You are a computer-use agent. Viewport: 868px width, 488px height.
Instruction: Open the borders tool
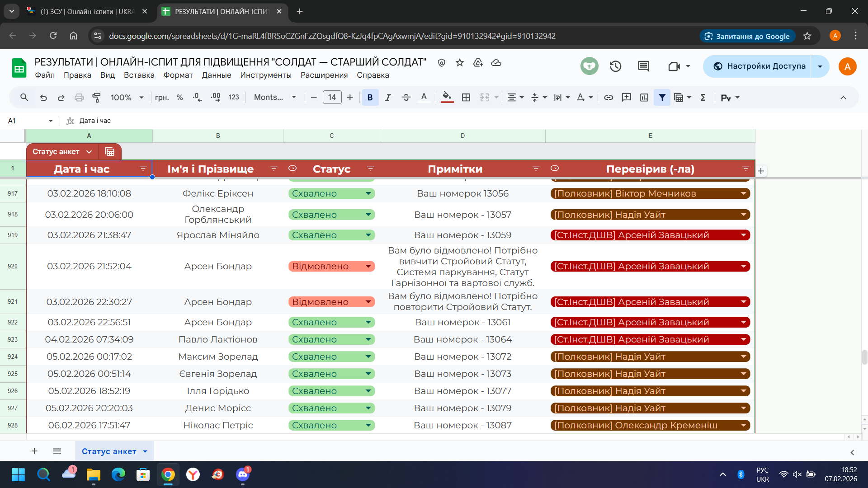coord(466,97)
